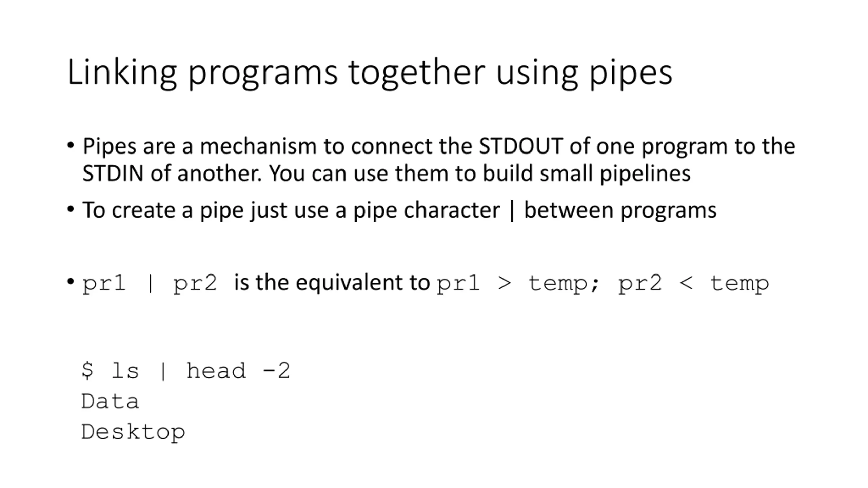Click the word 'mechanism' in first bullet
This screenshot has width=868, height=488.
tap(258, 146)
